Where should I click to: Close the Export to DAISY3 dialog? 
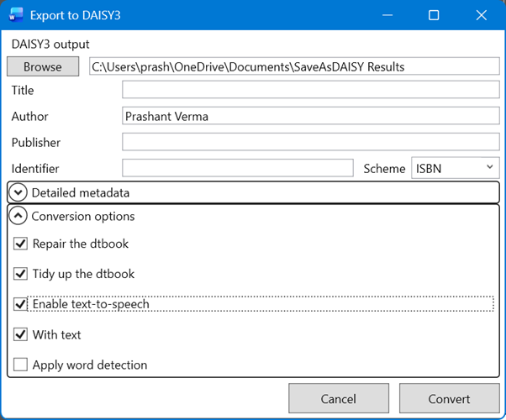coord(481,15)
